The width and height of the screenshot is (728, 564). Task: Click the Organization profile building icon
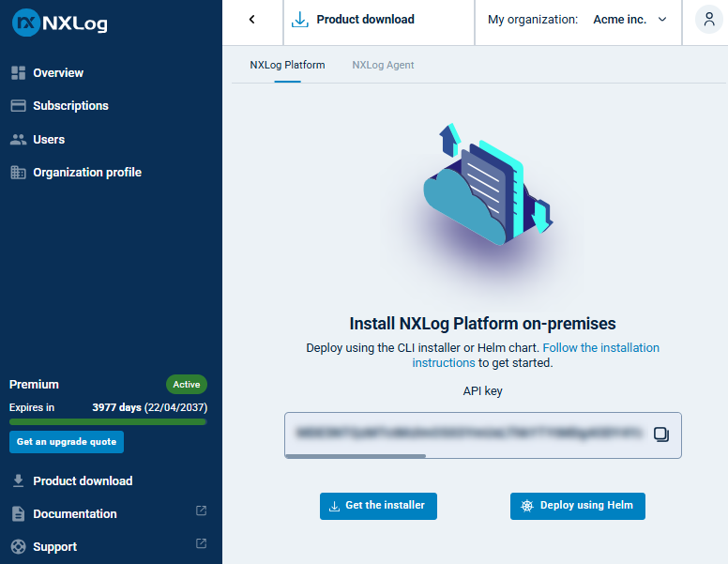(18, 173)
